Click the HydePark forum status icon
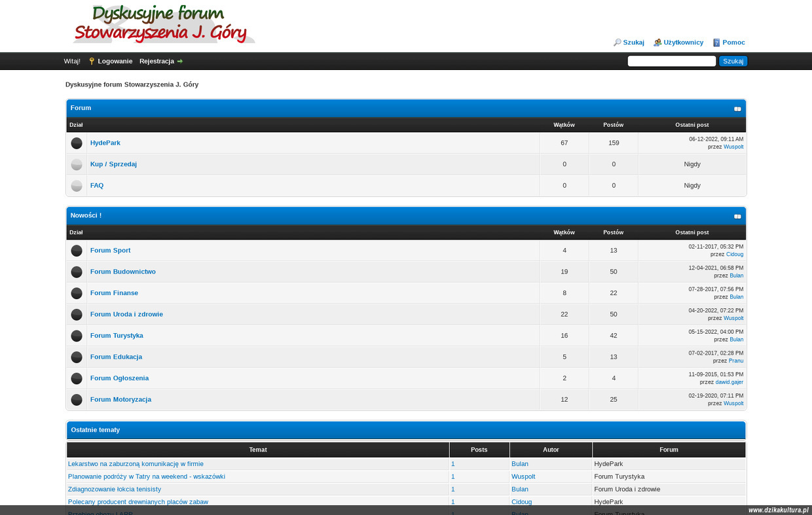 (x=77, y=143)
